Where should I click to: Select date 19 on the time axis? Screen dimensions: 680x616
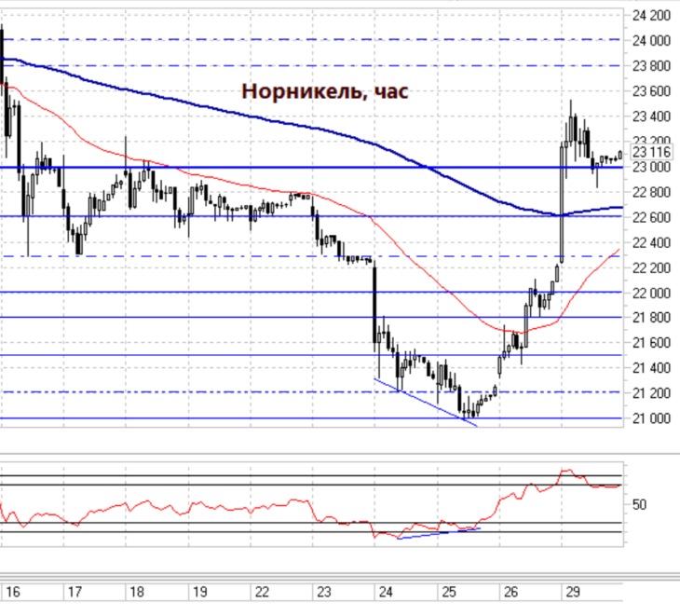(x=200, y=592)
